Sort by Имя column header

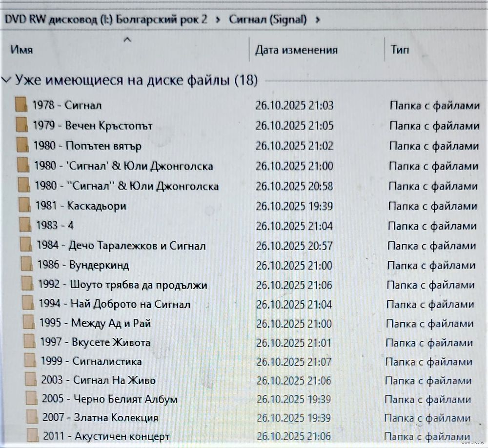pos(22,50)
